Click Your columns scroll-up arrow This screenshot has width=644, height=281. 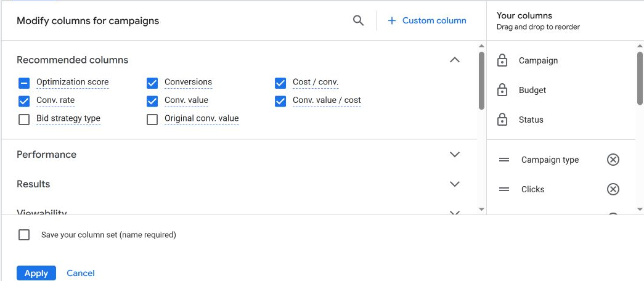pos(640,46)
